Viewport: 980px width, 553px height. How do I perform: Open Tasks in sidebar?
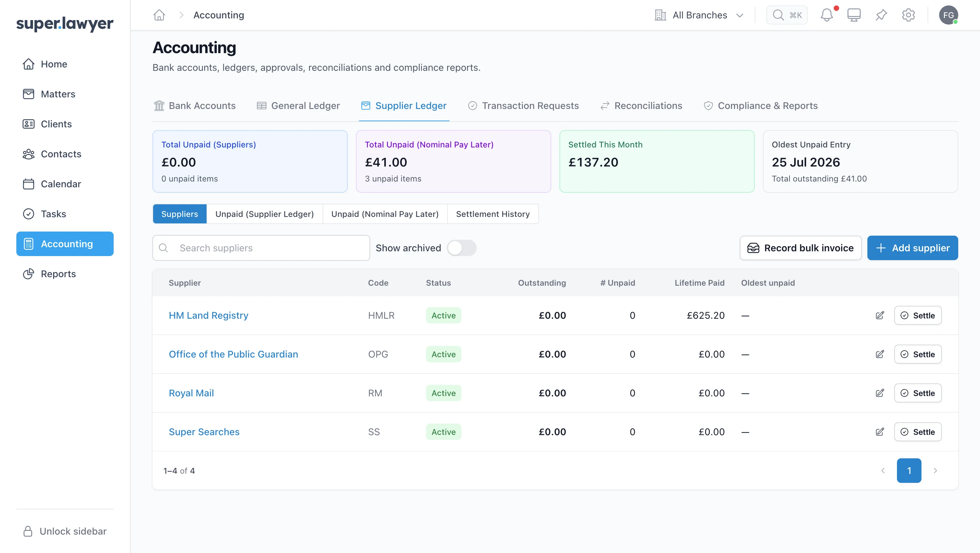[x=65, y=214]
